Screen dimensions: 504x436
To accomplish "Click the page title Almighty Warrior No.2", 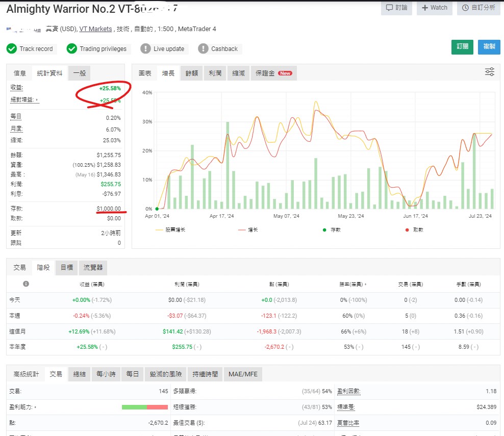I will 61,9.
